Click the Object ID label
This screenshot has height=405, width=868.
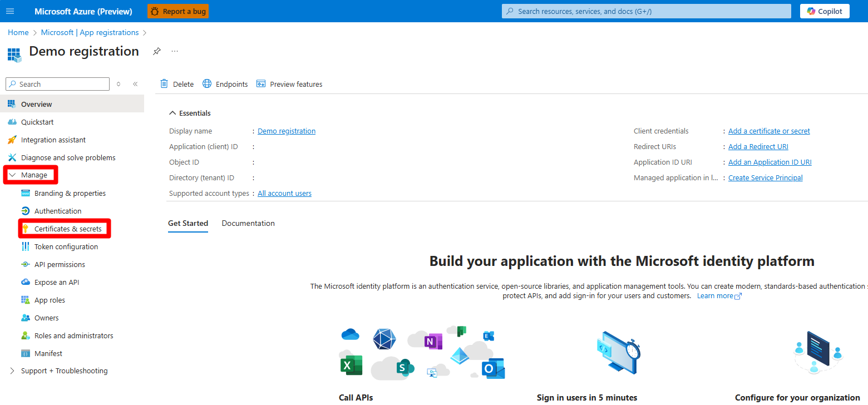(x=184, y=162)
